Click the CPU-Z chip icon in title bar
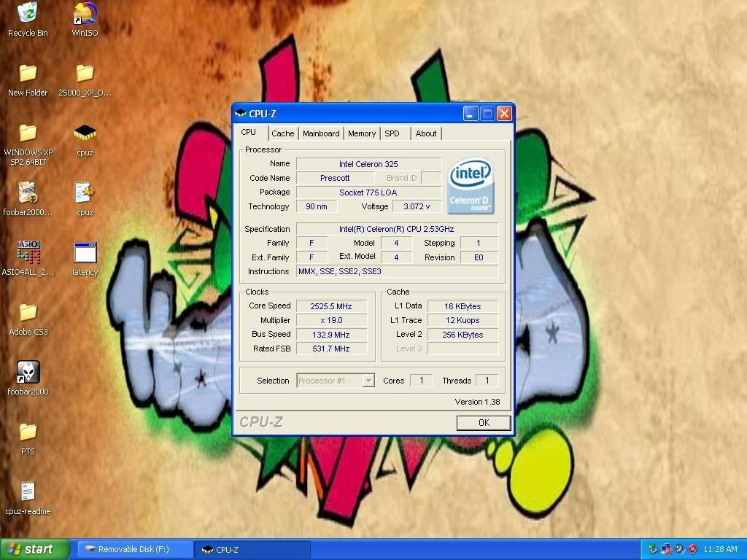The width and height of the screenshot is (747, 560). coord(241,113)
